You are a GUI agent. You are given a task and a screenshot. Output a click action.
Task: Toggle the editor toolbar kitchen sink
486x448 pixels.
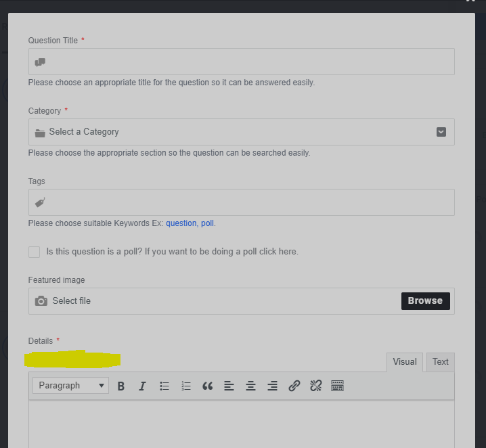tap(337, 386)
